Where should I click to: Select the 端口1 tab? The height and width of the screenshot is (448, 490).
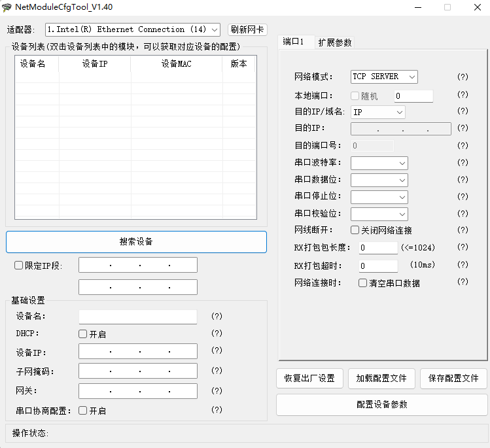[x=294, y=42]
